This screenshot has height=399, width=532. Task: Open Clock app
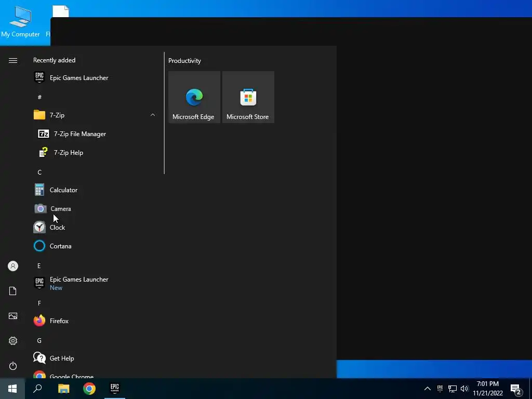(95, 227)
